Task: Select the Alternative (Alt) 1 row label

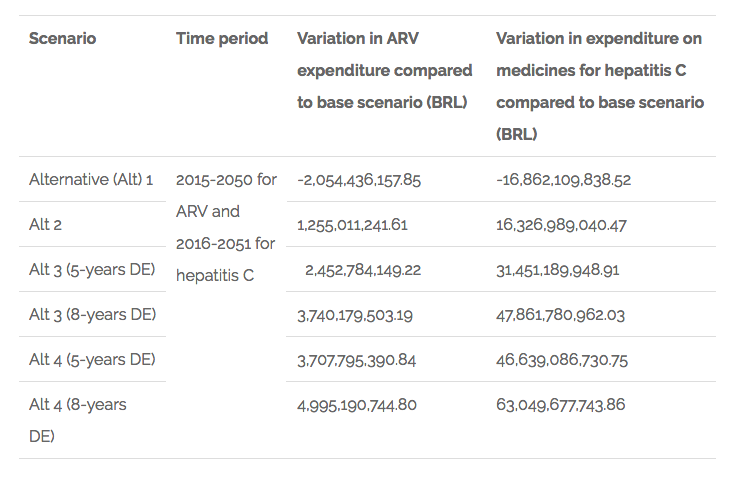Action: [x=91, y=180]
